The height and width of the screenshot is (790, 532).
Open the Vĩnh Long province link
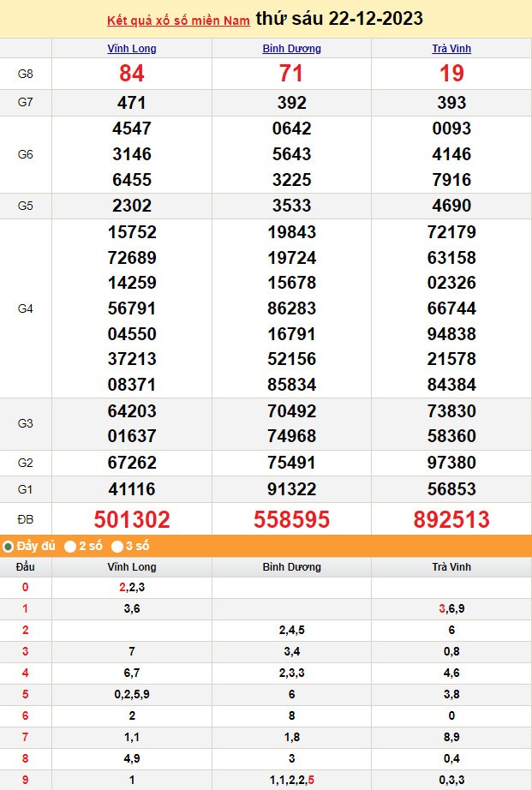131,49
